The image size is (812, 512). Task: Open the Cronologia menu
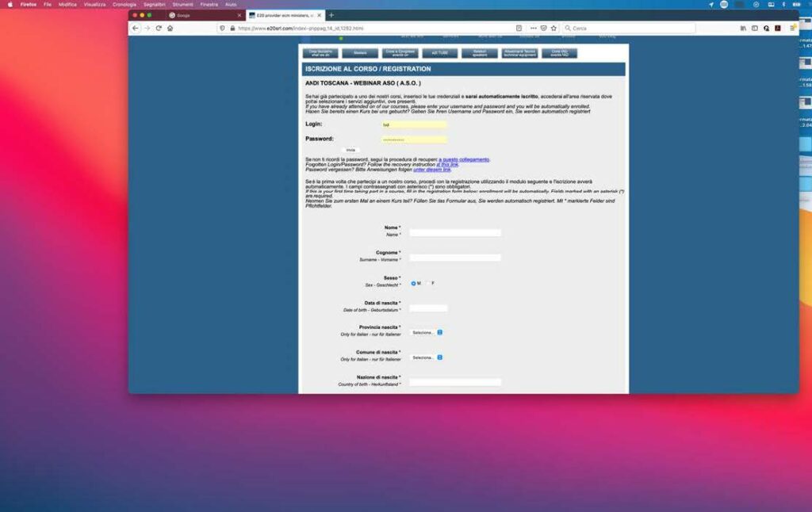pyautogui.click(x=124, y=4)
